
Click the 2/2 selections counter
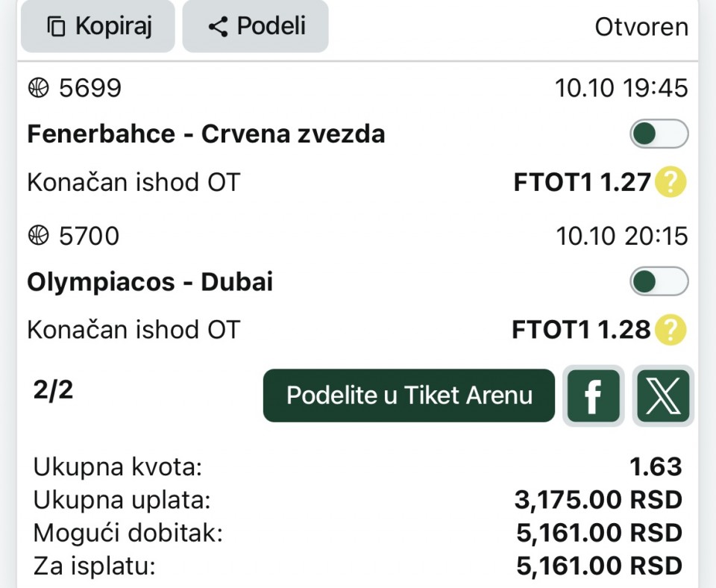tap(54, 390)
